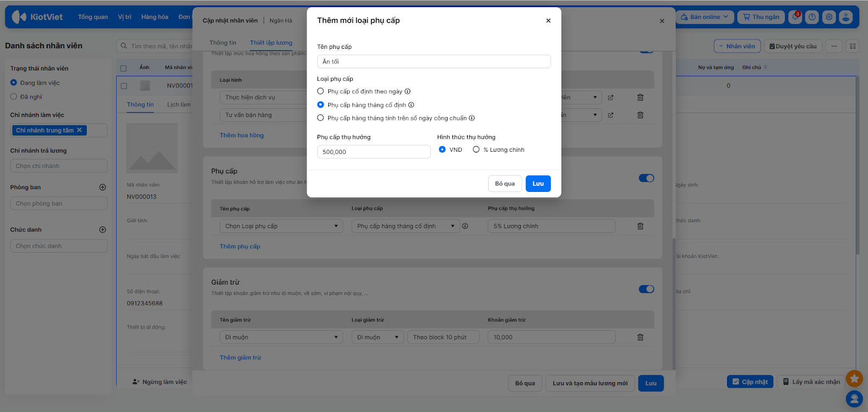Open the Phụ cấp hàng tháng cố định dropdown
868x412 pixels.
pyautogui.click(x=405, y=226)
